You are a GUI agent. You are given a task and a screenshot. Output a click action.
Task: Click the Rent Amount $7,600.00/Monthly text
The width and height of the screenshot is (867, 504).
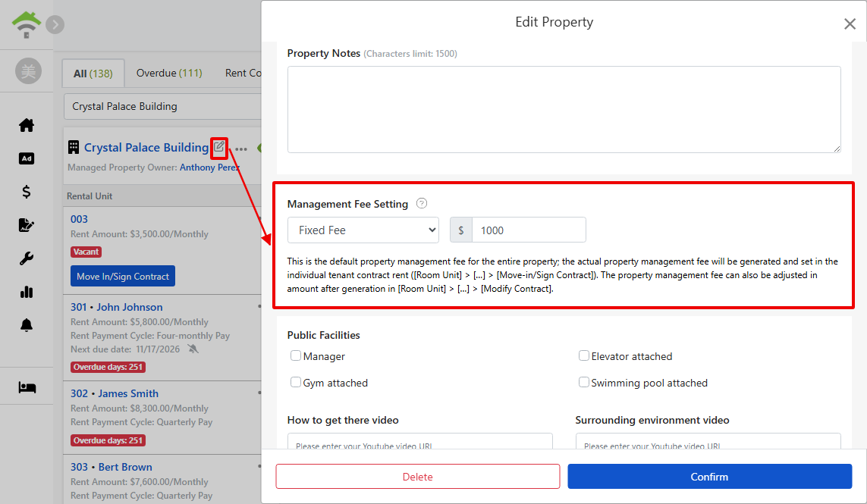[140, 482]
